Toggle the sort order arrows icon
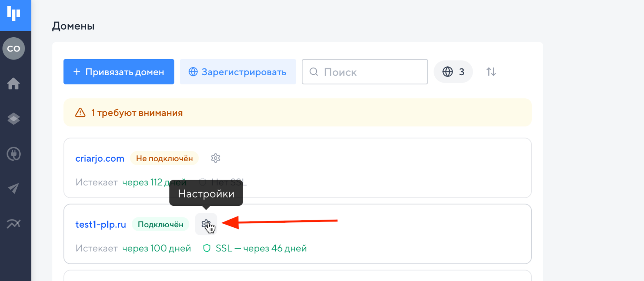This screenshot has width=644, height=281. [x=491, y=72]
